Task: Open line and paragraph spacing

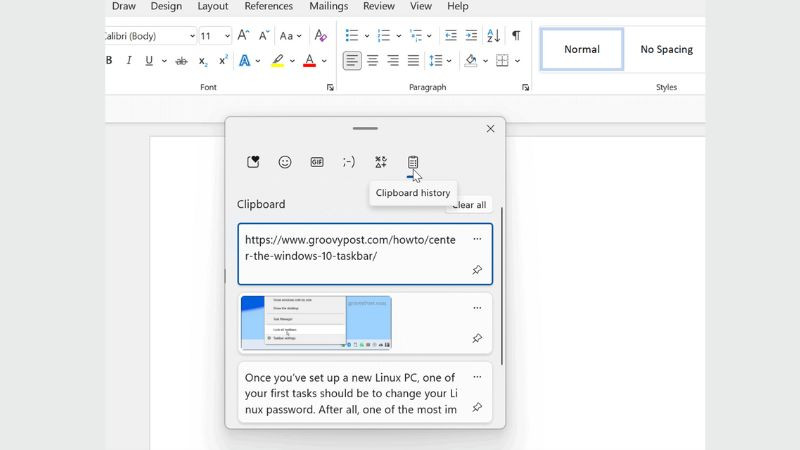Action: [436, 61]
